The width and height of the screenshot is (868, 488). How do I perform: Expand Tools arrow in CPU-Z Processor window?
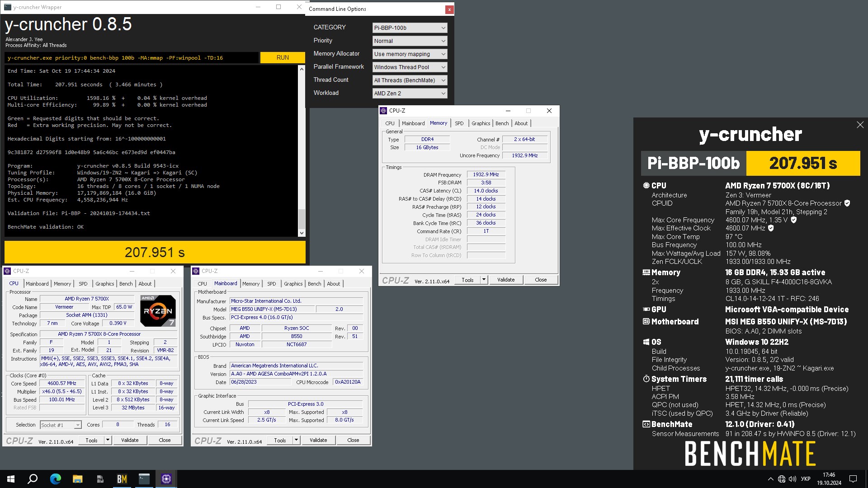pos(108,440)
